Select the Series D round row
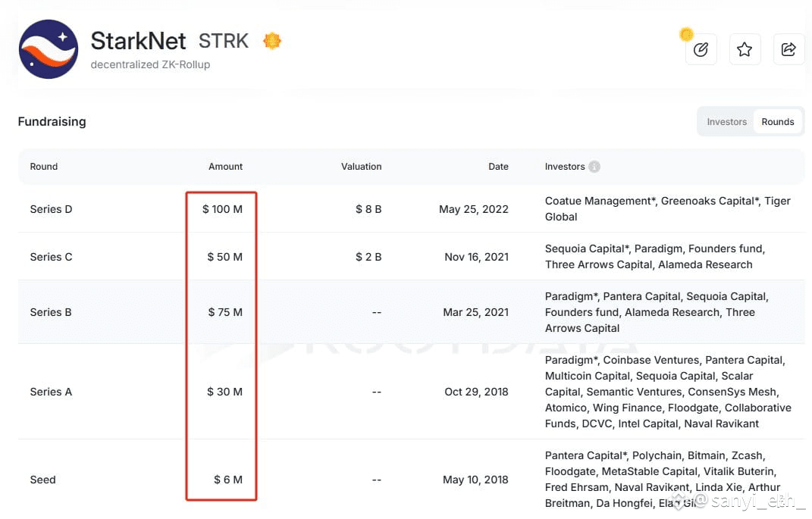 click(x=411, y=209)
